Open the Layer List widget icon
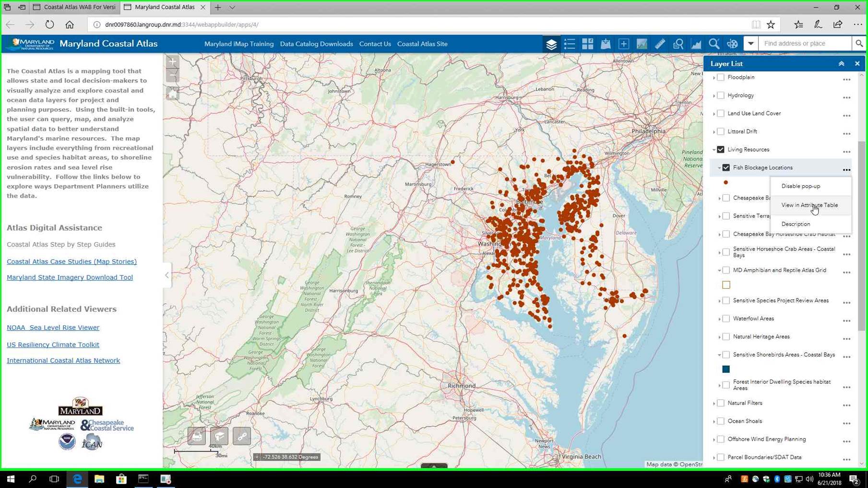 551,44
